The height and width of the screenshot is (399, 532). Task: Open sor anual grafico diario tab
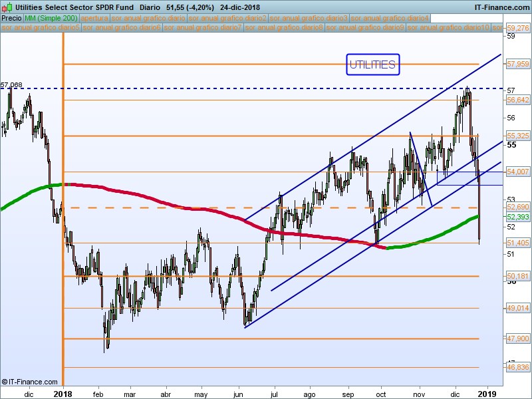click(x=148, y=18)
